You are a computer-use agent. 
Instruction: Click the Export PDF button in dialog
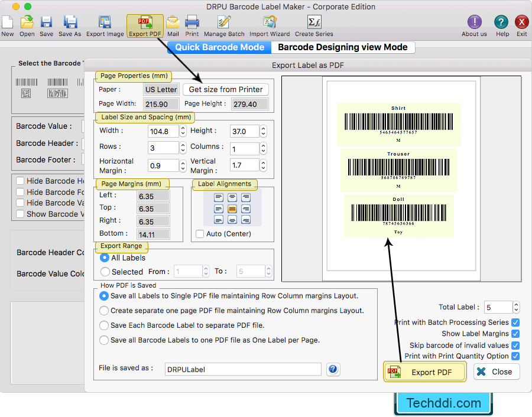tap(425, 372)
